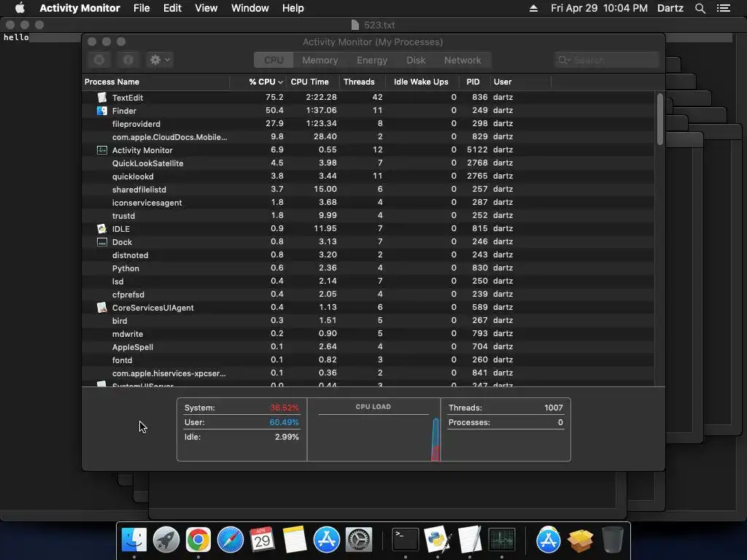Image resolution: width=747 pixels, height=560 pixels.
Task: Open the View menu
Action: click(206, 8)
